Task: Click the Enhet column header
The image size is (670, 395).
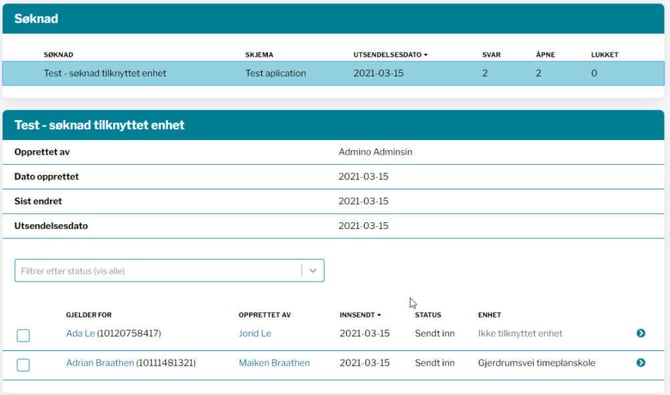Action: coord(489,315)
